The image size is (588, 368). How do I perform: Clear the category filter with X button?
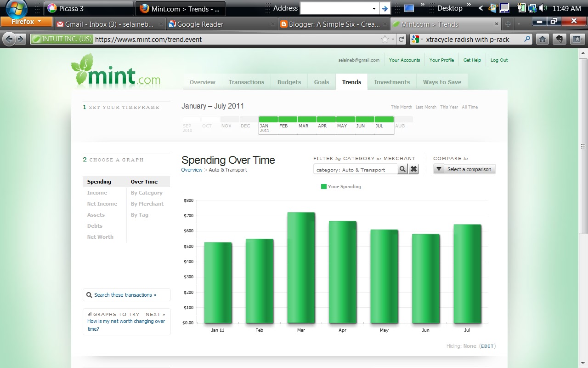(414, 169)
